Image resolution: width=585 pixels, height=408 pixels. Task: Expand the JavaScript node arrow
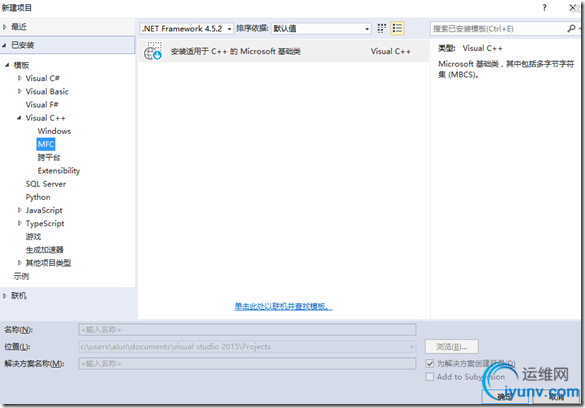coord(19,210)
